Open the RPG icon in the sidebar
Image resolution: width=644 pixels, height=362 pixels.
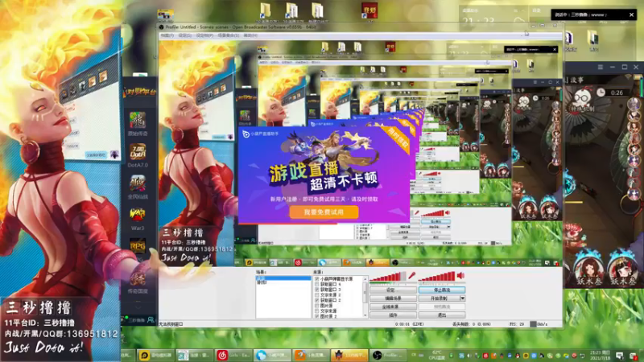[x=138, y=246]
